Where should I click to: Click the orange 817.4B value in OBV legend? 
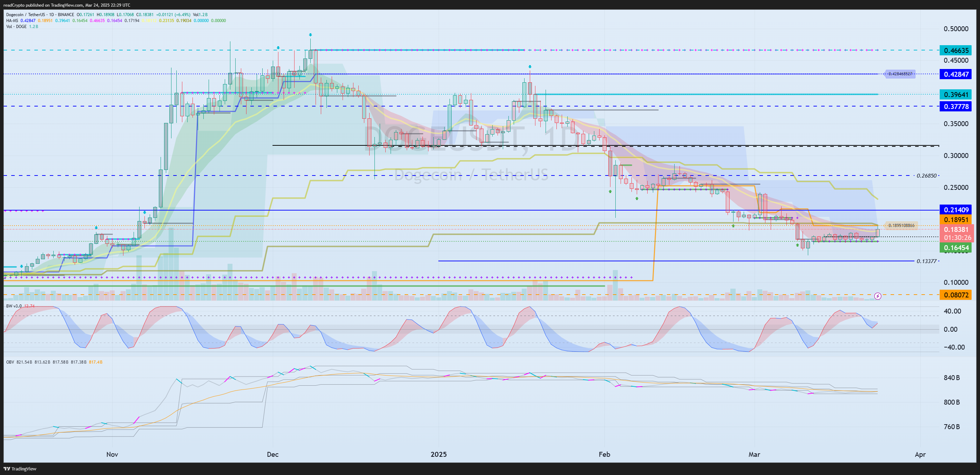95,362
